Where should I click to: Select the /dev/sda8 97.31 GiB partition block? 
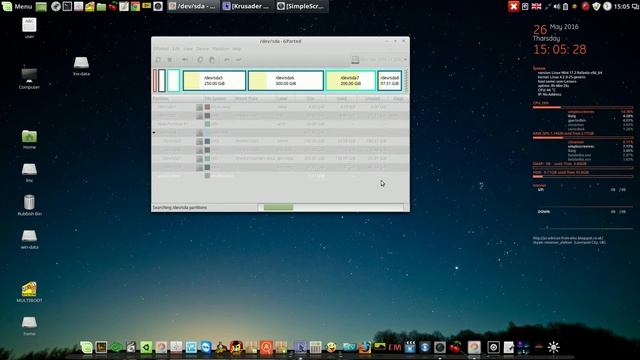coord(389,80)
